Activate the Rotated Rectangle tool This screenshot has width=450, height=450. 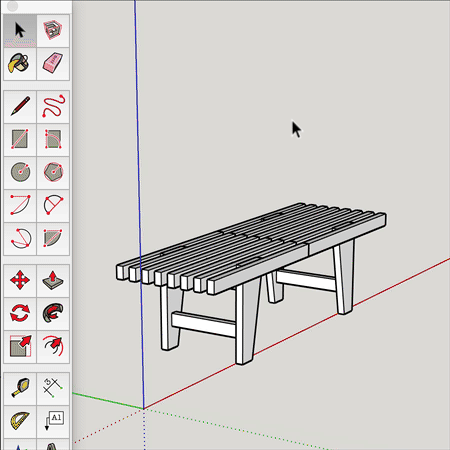click(53, 139)
